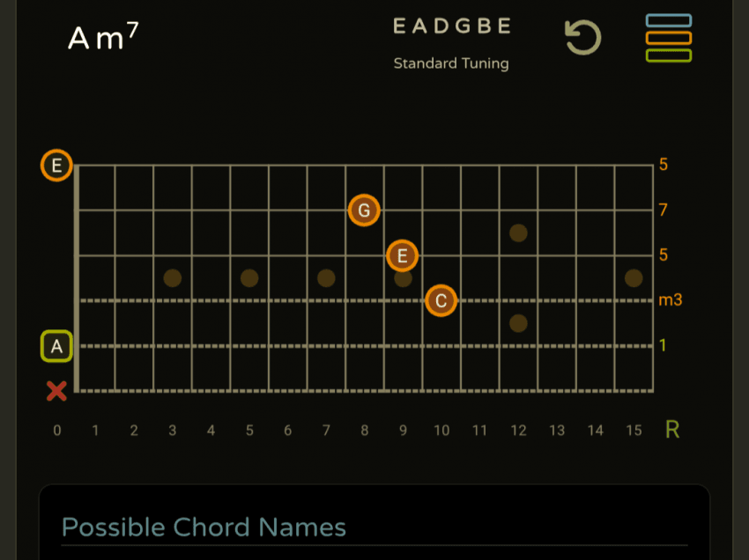Click the G note marker at fret 8
The height and width of the screenshot is (560, 749).
pyautogui.click(x=364, y=210)
